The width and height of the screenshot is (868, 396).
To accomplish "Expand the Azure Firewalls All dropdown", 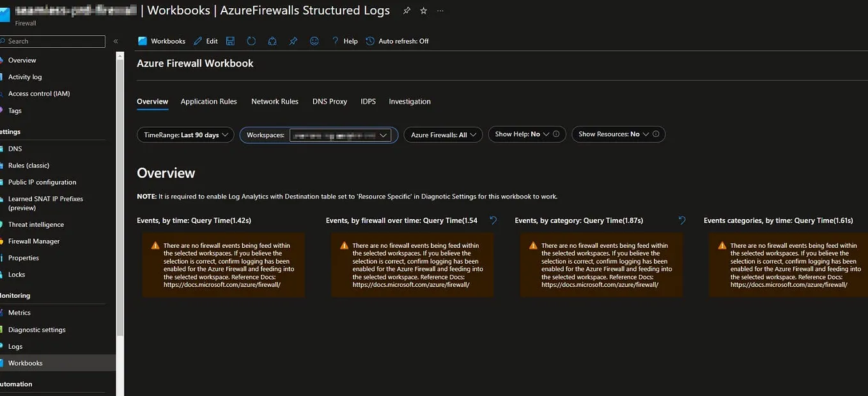I will 442,134.
